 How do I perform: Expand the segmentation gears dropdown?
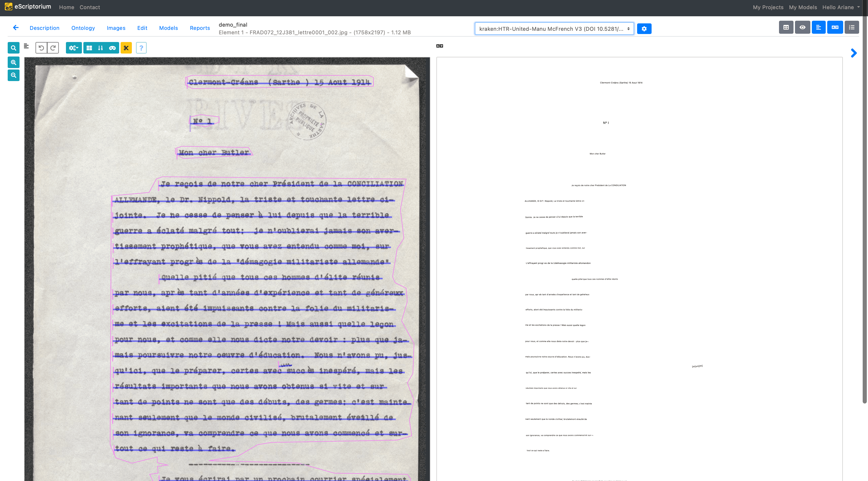coord(73,48)
